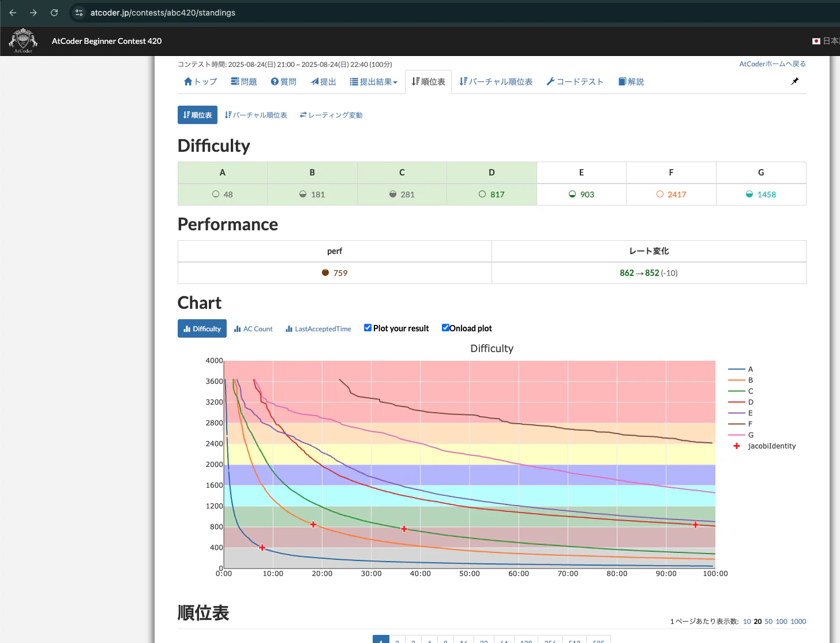Open the 問題 tab
This screenshot has width=840, height=643.
coord(243,82)
